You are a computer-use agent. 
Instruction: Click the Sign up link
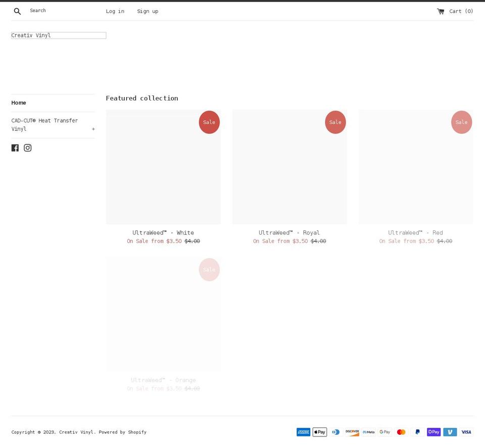coord(148,11)
